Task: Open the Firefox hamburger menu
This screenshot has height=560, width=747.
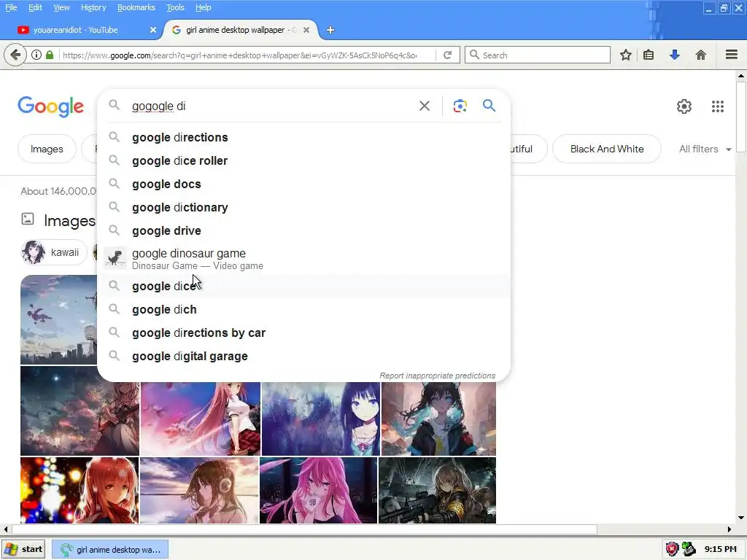Action: tap(732, 55)
